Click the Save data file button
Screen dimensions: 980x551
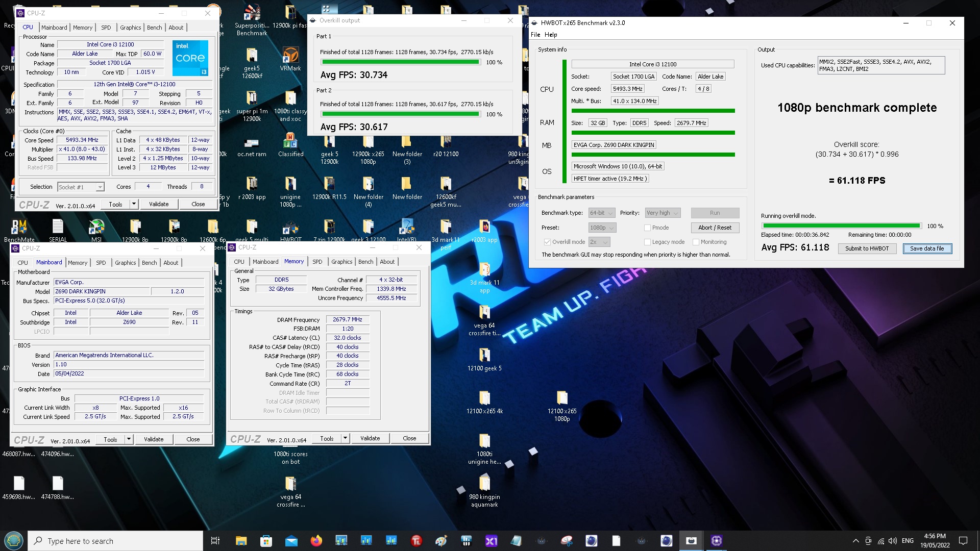927,248
